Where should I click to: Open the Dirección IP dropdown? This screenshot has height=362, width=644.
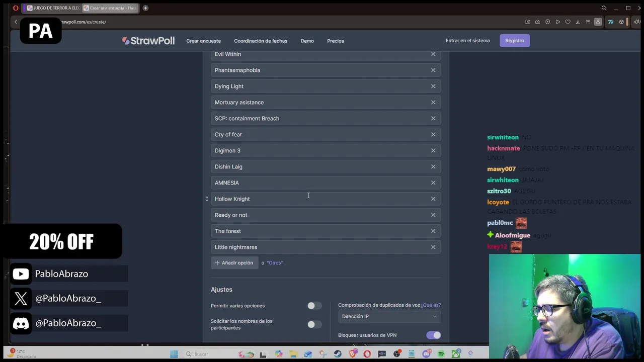(389, 316)
